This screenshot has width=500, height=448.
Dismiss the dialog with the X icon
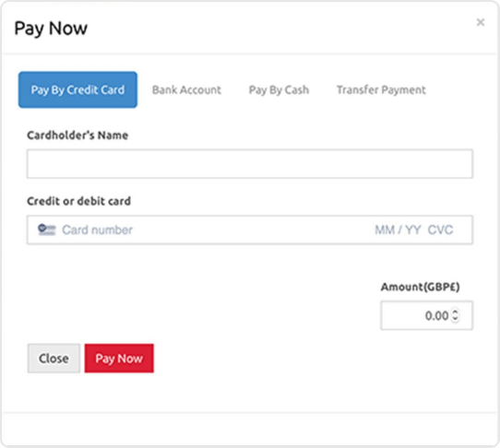481,22
